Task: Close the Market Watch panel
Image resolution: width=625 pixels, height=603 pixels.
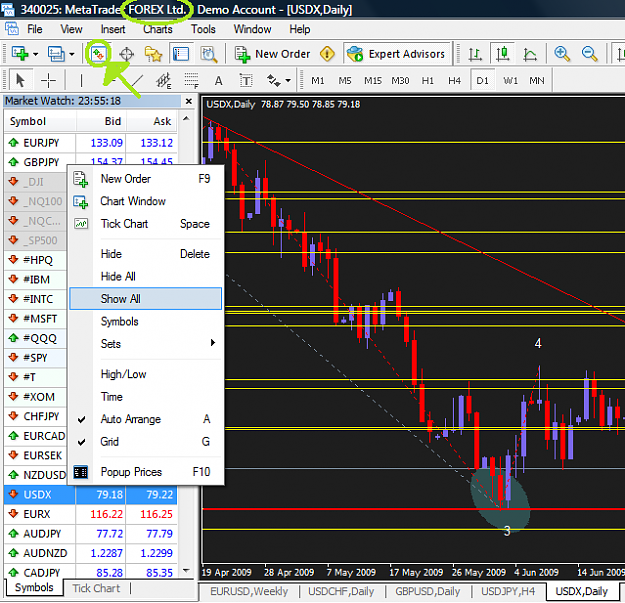Action: (189, 101)
